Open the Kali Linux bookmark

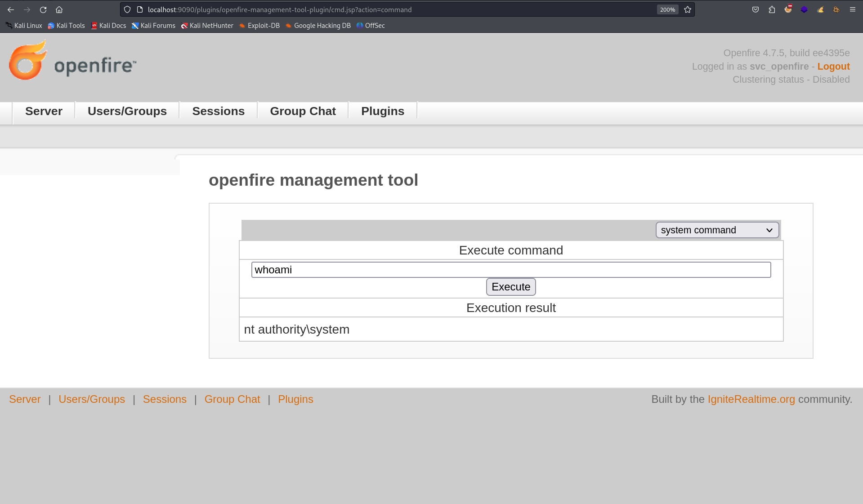(x=24, y=26)
